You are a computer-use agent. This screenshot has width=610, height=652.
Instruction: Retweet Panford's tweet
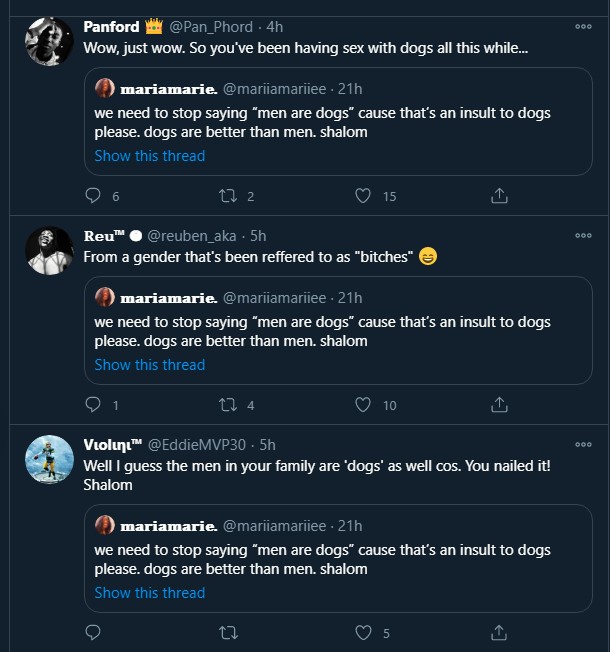point(228,196)
